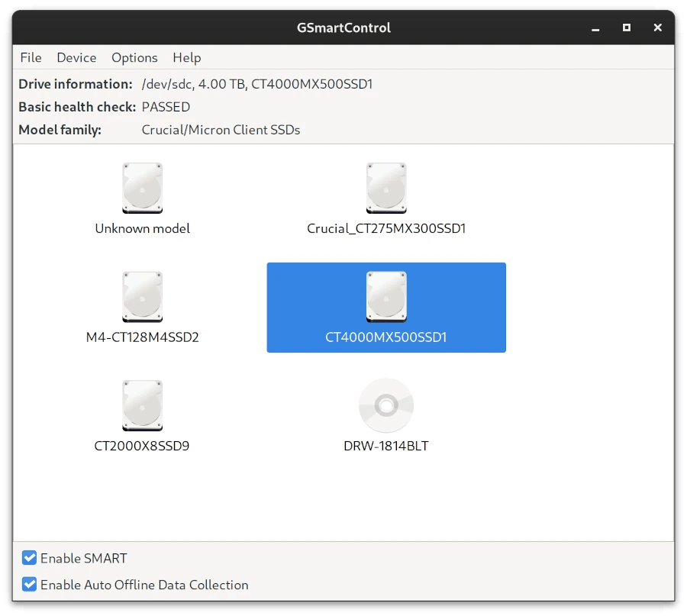Click the PASSED health check status text
687x616 pixels.
tap(166, 107)
